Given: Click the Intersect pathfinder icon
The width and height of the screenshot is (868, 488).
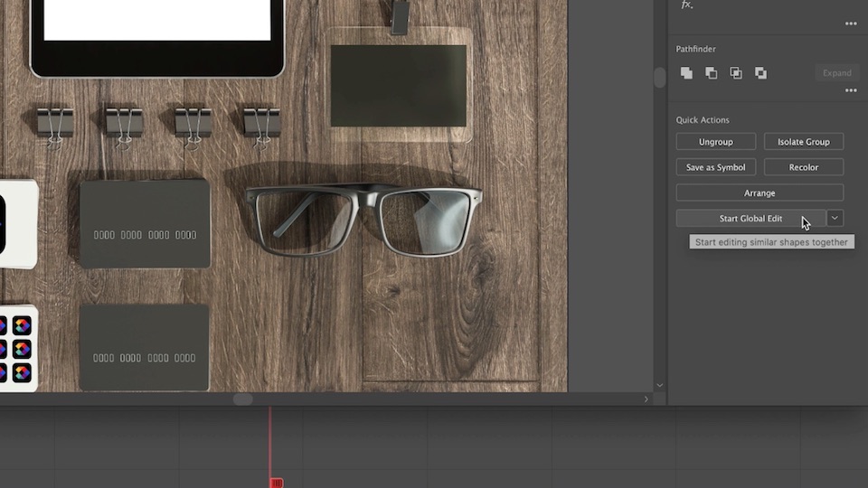Looking at the screenshot, I should click(736, 73).
